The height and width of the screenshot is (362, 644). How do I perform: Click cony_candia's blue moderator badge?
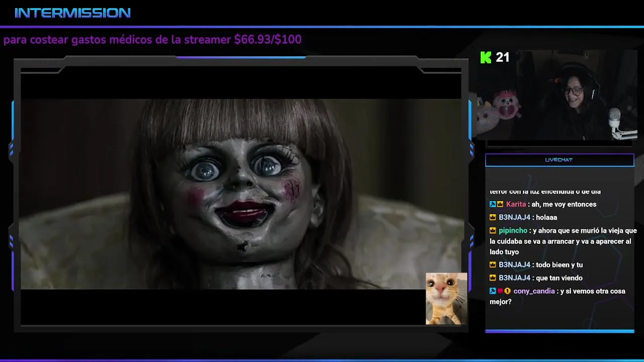point(493,291)
